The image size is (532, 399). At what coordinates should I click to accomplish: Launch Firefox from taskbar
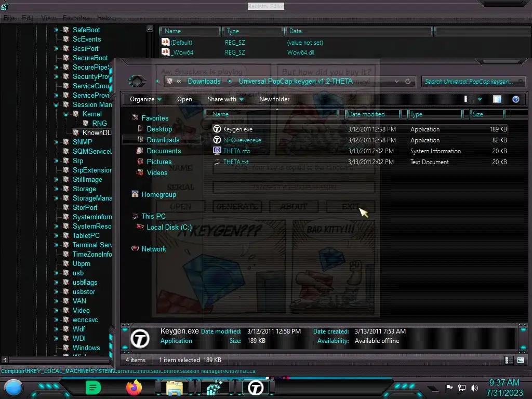click(134, 388)
